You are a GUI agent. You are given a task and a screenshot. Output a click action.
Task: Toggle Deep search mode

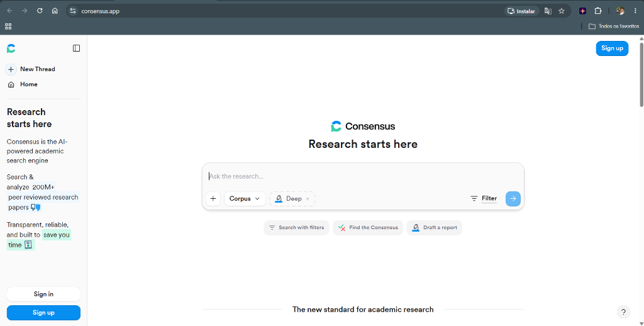coord(292,199)
